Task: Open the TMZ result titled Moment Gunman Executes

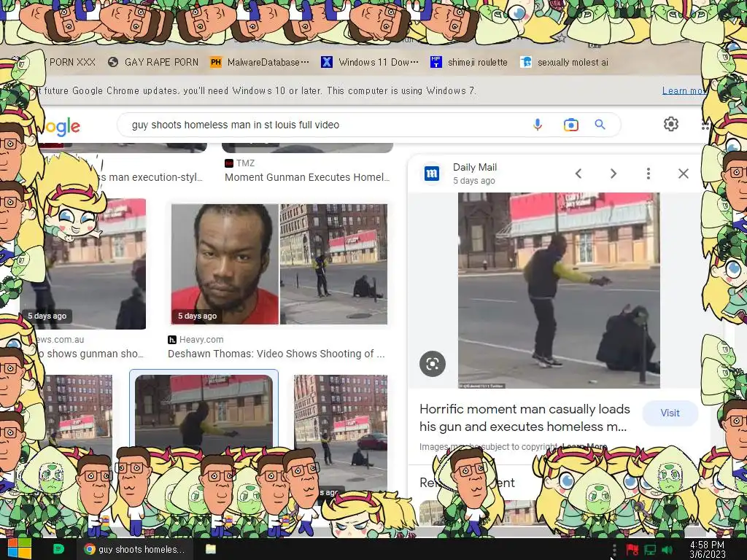Action: tap(307, 177)
